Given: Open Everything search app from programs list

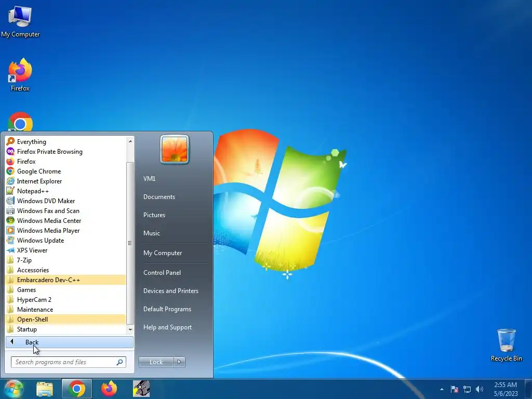Looking at the screenshot, I should tap(65, 141).
